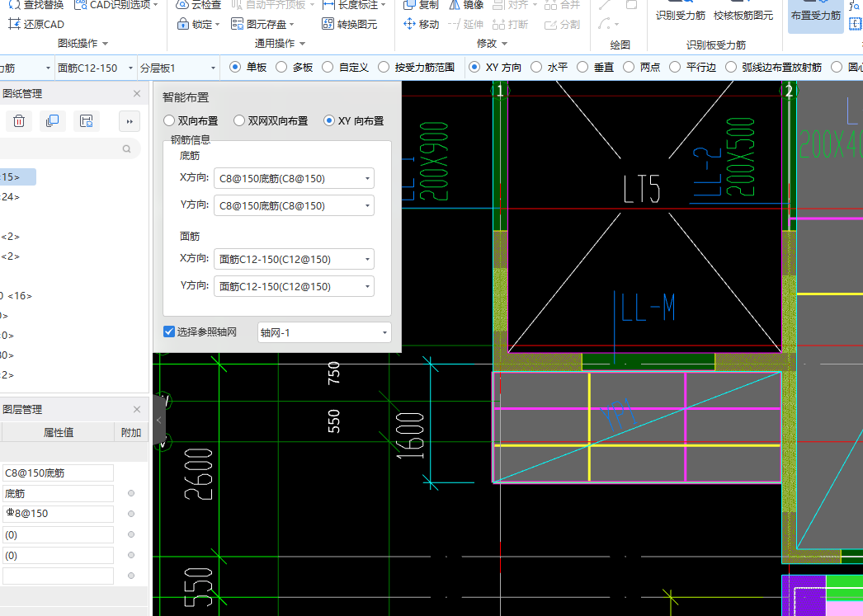The height and width of the screenshot is (616, 863).
Task: Select the highlighted drawing row ending 15>
Action: click(x=17, y=177)
